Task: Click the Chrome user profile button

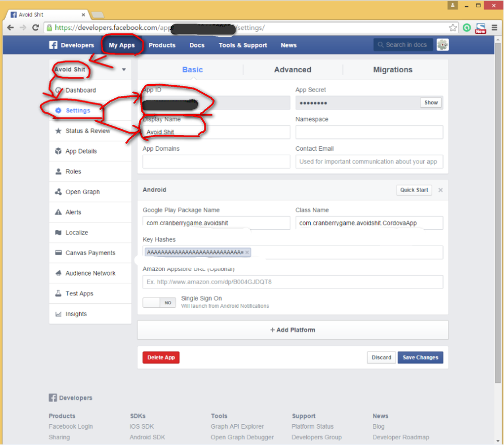Action: (452, 5)
